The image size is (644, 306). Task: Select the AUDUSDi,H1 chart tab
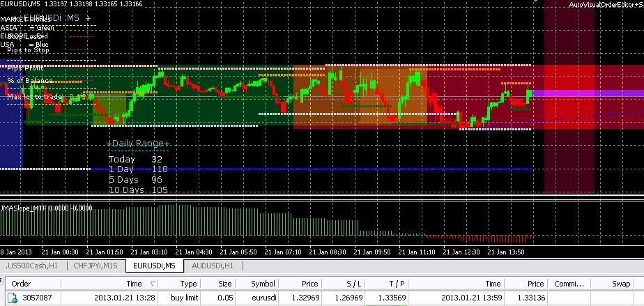click(x=213, y=266)
